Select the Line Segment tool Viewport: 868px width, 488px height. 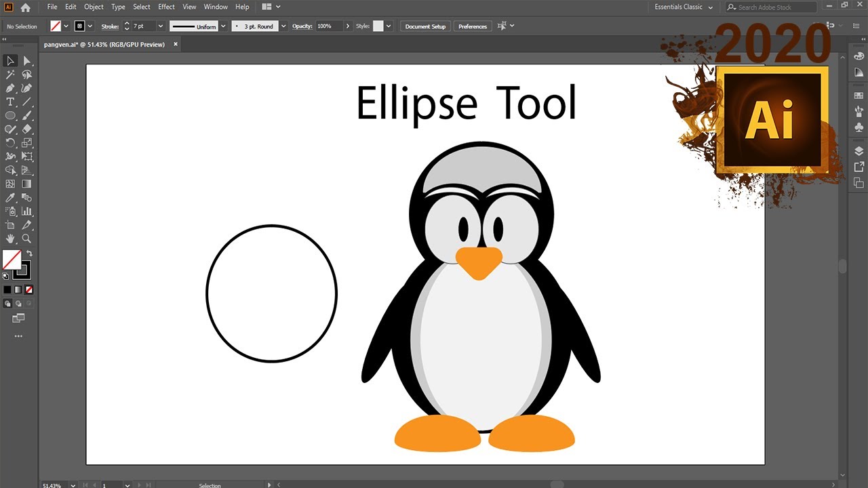tap(27, 102)
